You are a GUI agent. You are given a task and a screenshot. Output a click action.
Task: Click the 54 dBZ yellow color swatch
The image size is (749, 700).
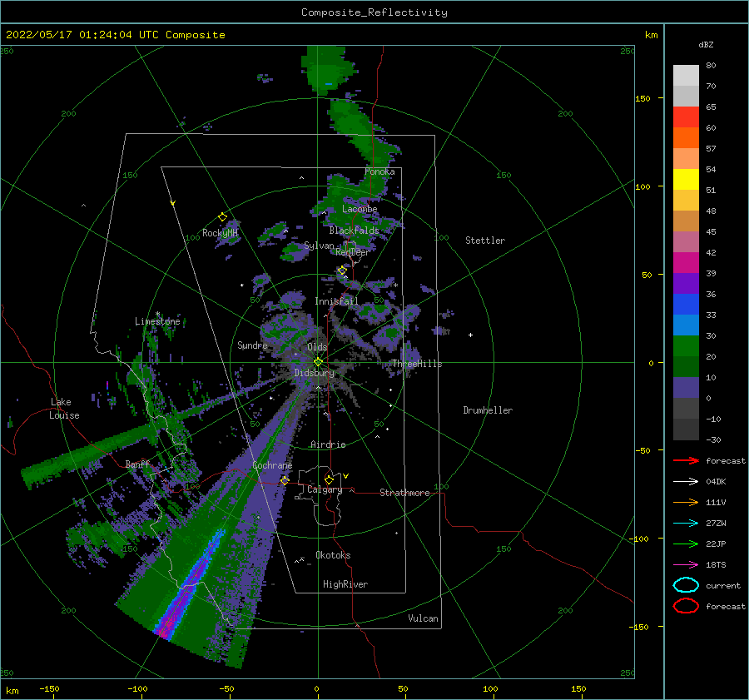686,179
